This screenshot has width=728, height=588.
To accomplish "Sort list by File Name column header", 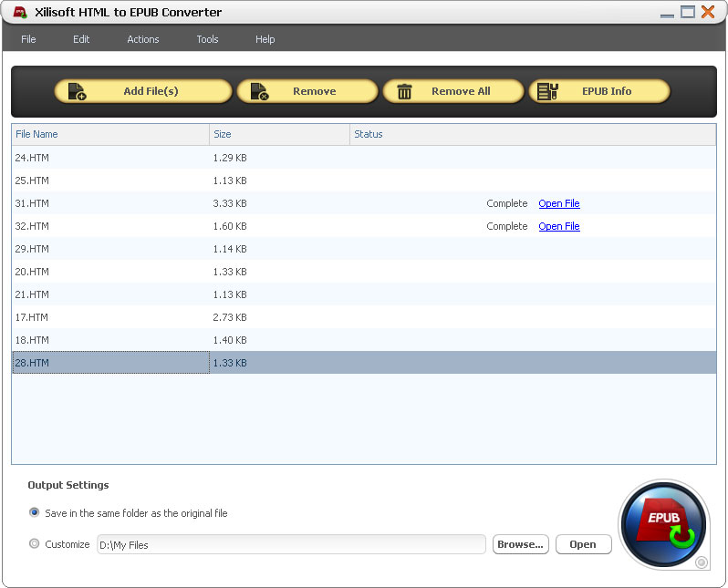I will click(109, 134).
